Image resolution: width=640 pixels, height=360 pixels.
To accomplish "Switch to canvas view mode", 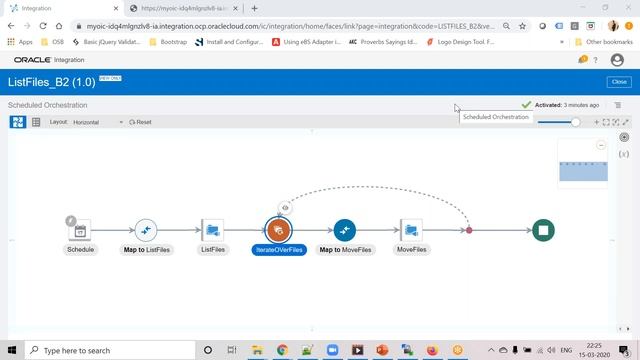I will point(18,122).
